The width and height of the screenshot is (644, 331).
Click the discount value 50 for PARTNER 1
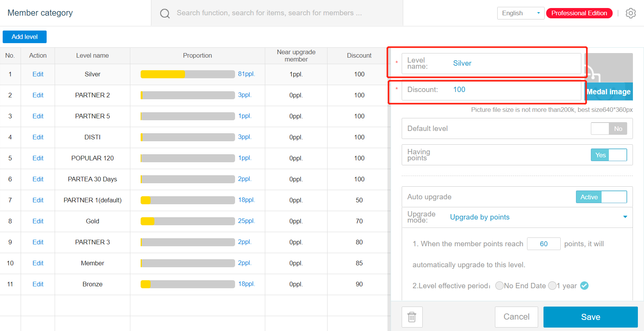click(359, 200)
